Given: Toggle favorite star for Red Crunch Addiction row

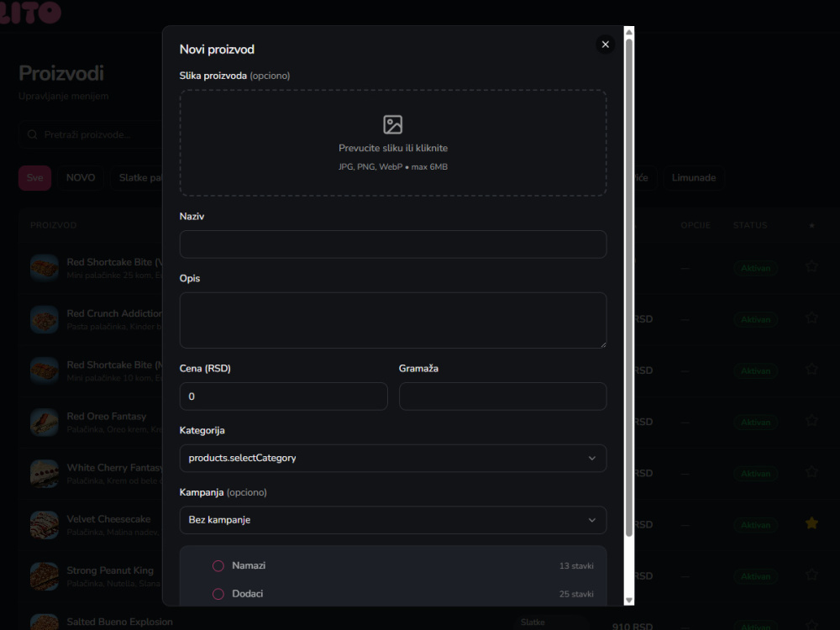Looking at the screenshot, I should (x=811, y=318).
